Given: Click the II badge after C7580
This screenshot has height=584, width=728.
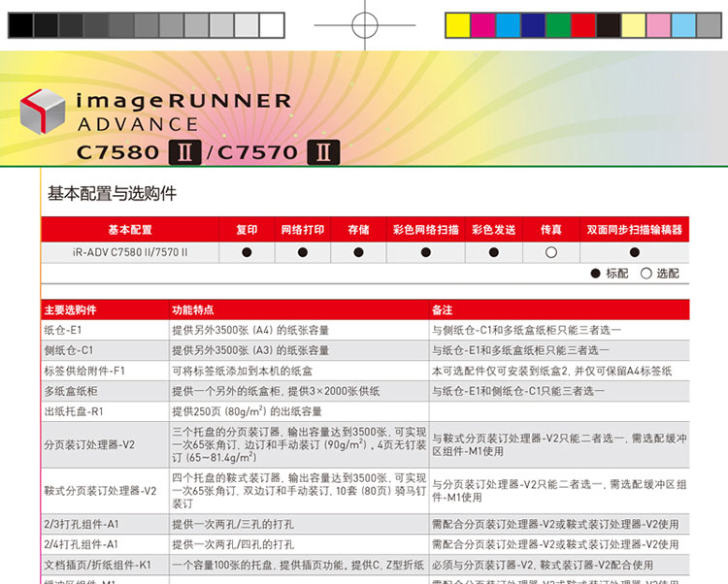Looking at the screenshot, I should [184, 152].
